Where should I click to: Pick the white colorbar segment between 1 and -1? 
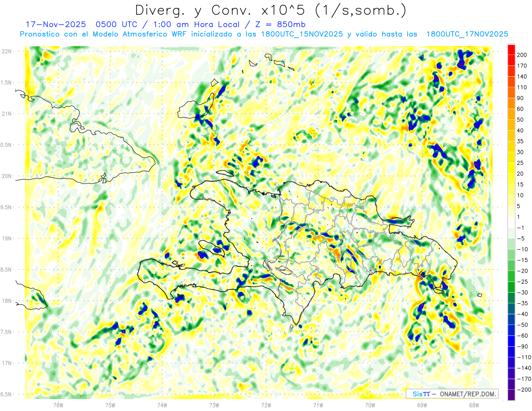click(511, 222)
